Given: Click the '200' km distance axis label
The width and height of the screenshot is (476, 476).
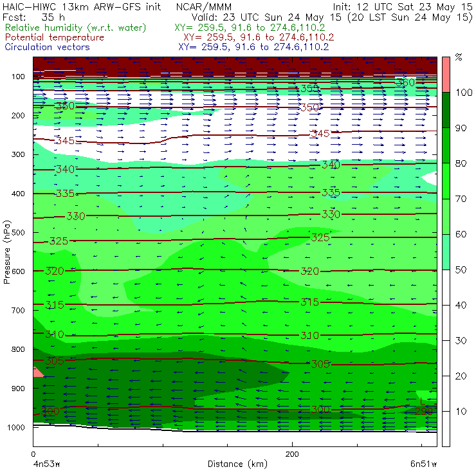Looking at the screenshot, I should pyautogui.click(x=292, y=454).
